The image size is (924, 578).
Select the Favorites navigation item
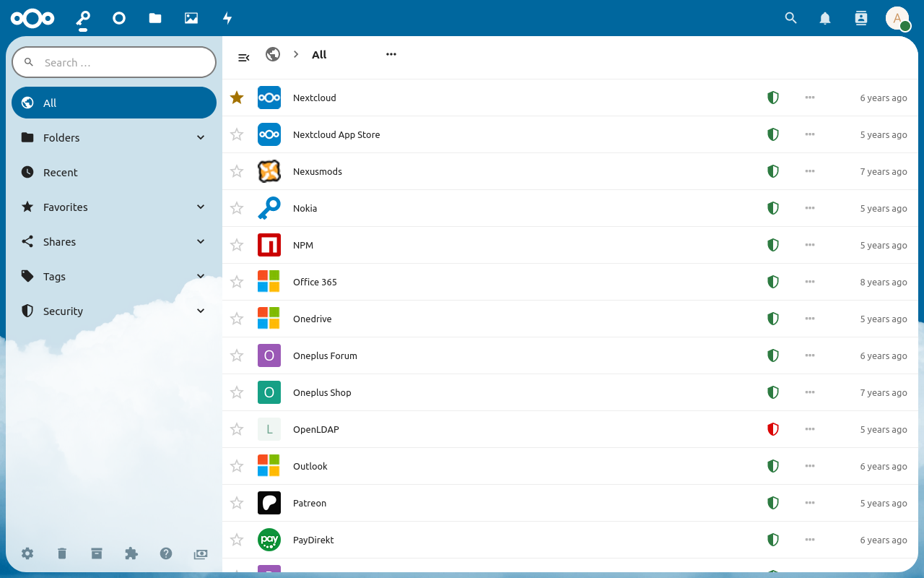[x=114, y=207]
